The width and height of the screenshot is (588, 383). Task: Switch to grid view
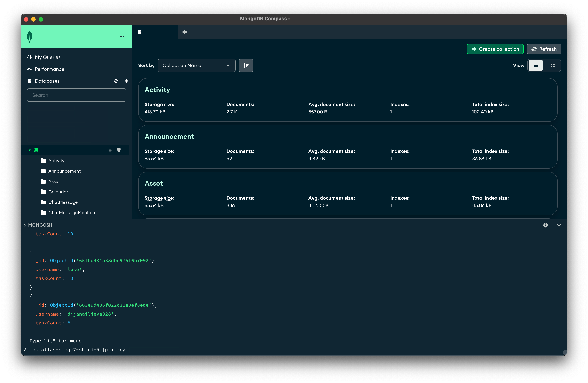click(553, 65)
